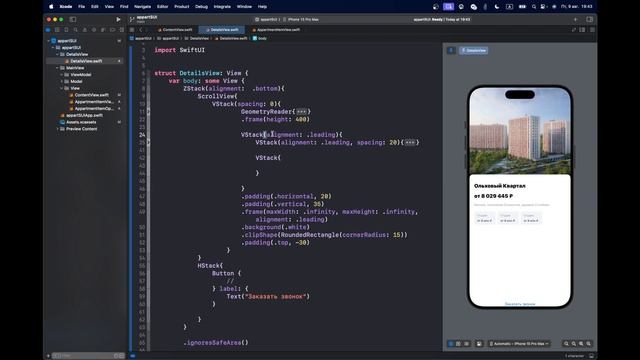Toggle enable code review arrows icon

coord(573,30)
